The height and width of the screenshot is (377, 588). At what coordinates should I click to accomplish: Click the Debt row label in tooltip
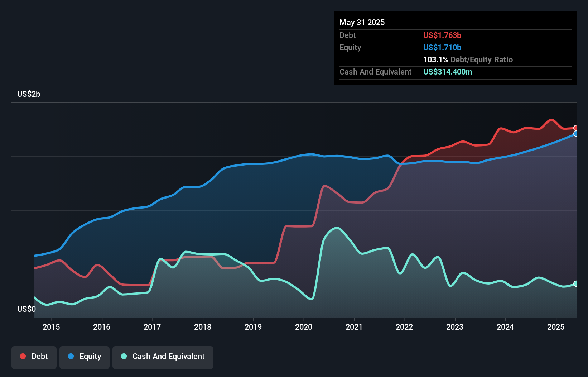click(347, 35)
